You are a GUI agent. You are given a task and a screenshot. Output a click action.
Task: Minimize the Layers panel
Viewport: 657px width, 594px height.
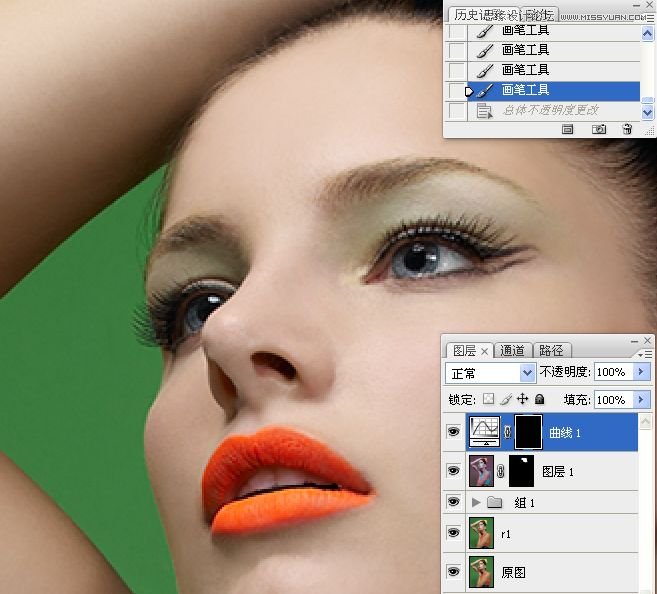click(635, 341)
